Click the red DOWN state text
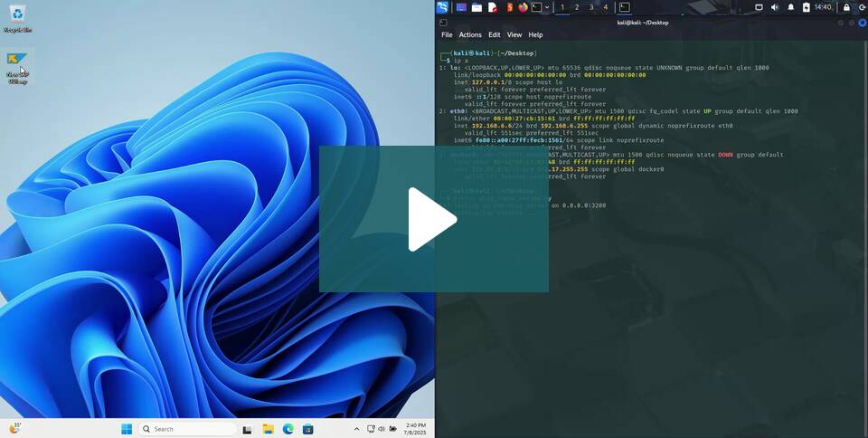 tap(725, 155)
